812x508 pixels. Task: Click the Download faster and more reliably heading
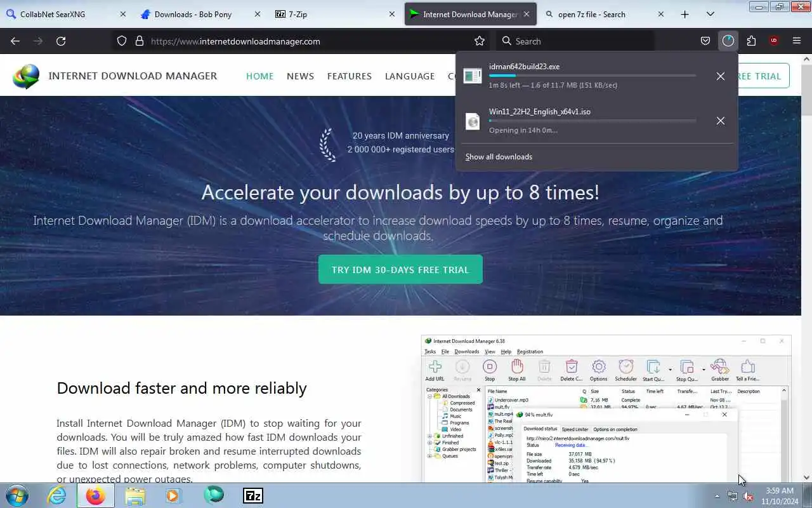tap(181, 388)
